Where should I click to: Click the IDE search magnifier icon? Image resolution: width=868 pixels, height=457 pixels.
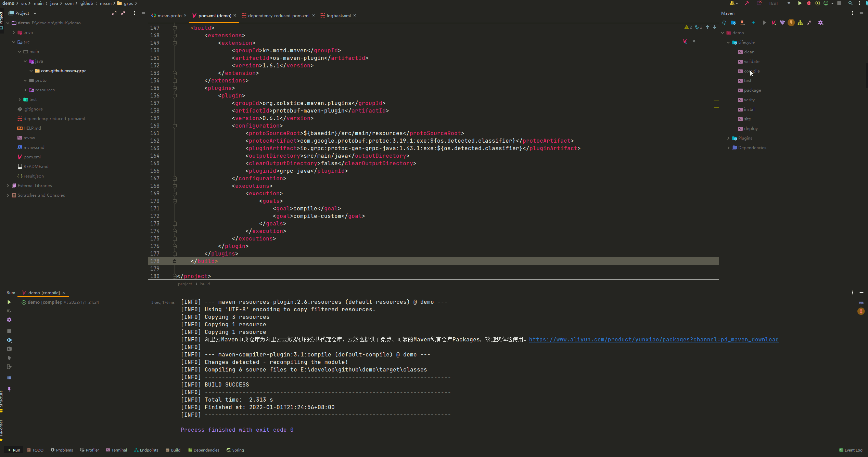(850, 3)
